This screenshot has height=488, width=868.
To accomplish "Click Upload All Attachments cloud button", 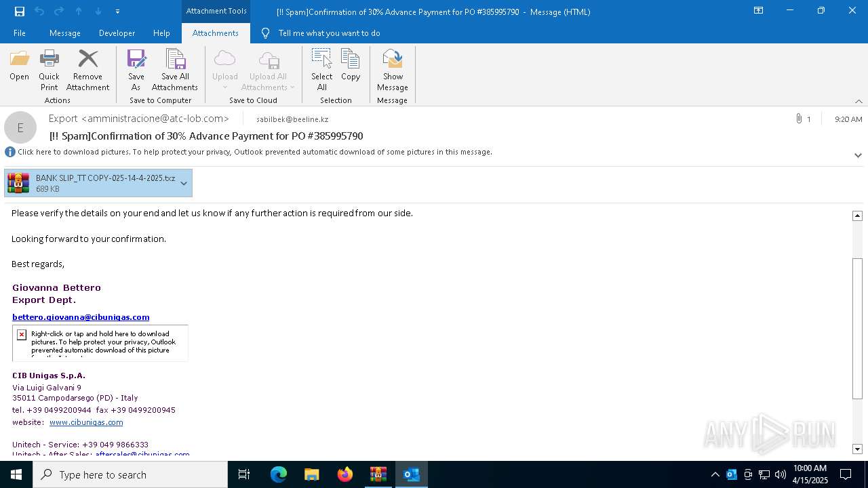I will coord(268,70).
